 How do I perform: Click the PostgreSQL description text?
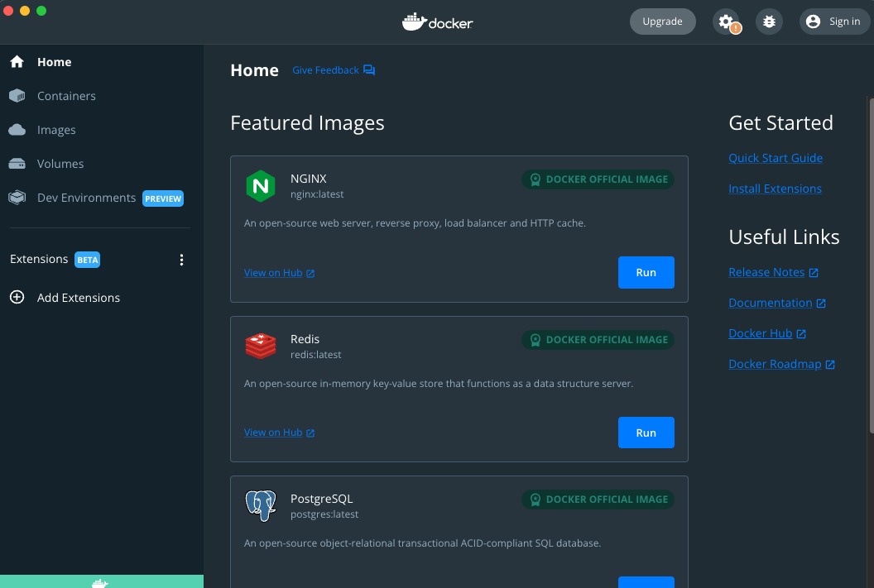click(x=422, y=543)
